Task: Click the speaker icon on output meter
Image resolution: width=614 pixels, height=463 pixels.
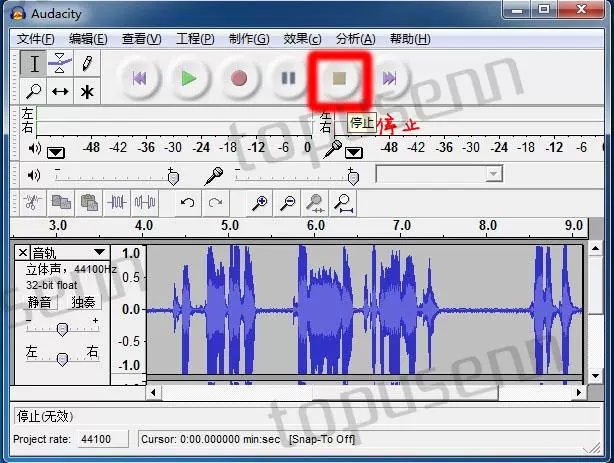Action: coord(35,148)
